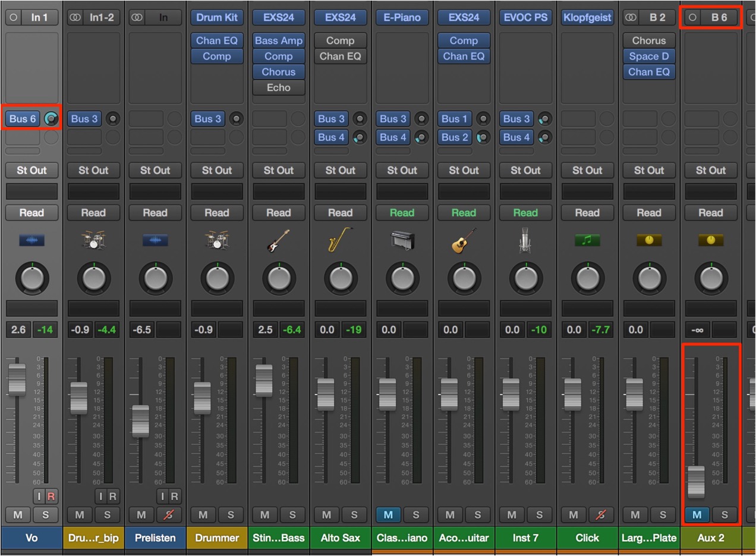Image resolution: width=756 pixels, height=556 pixels.
Task: Click the microphone icon on Inst 7 strip
Action: click(x=526, y=240)
